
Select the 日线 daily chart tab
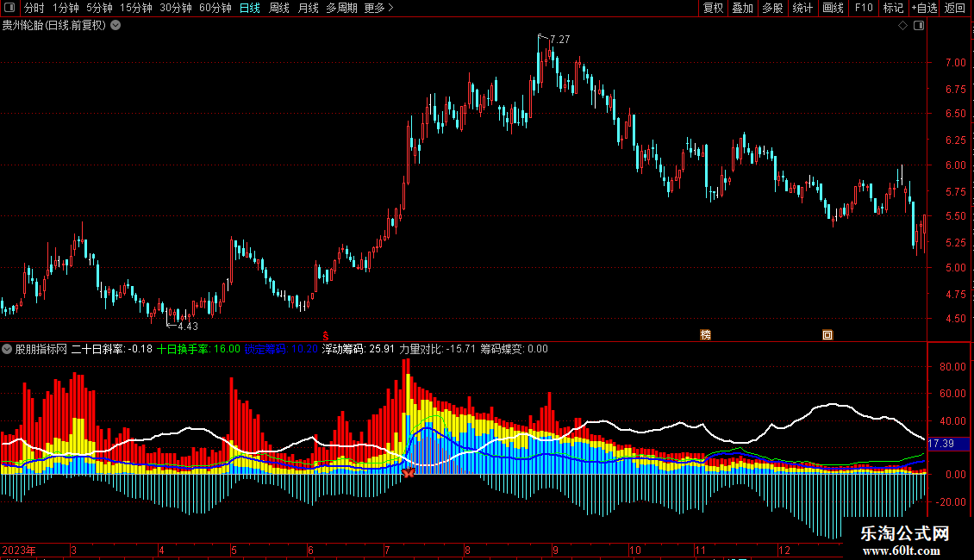(250, 8)
